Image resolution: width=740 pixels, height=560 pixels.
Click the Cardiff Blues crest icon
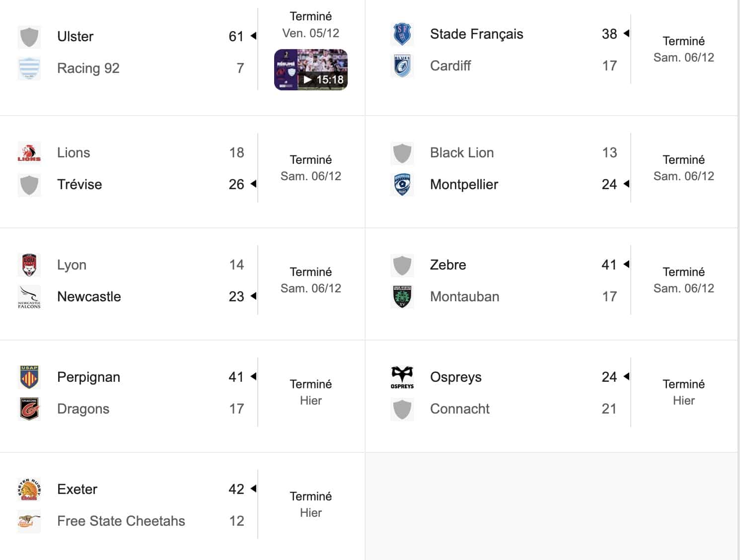(402, 66)
